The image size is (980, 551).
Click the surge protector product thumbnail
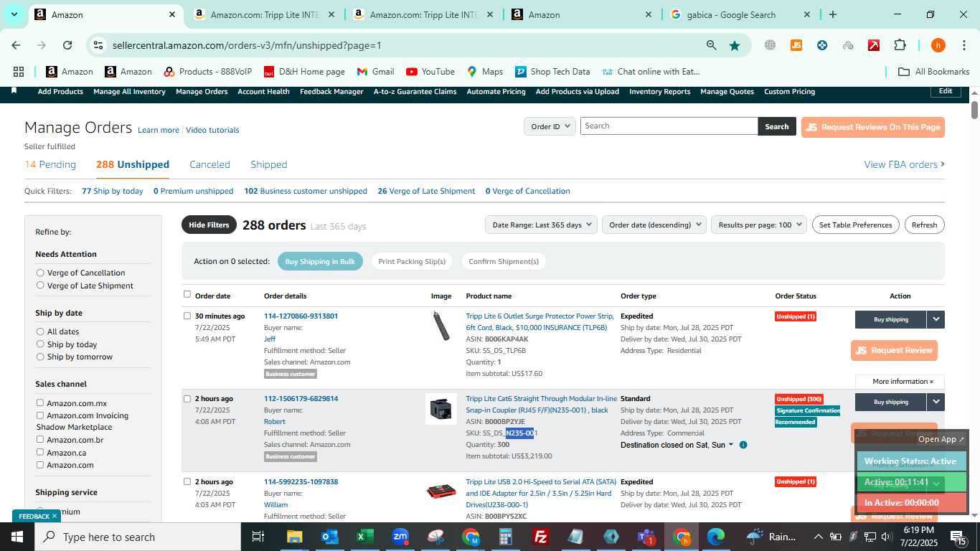(441, 326)
